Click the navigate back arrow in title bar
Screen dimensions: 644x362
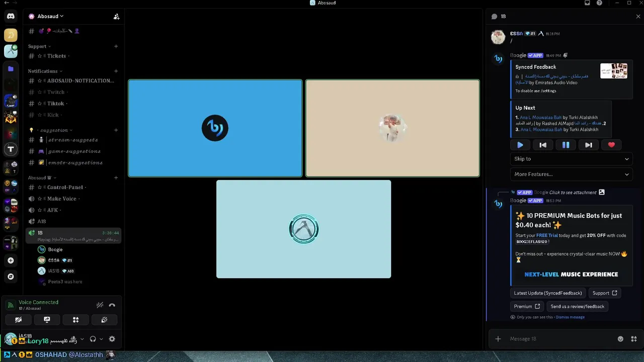coord(7,3)
